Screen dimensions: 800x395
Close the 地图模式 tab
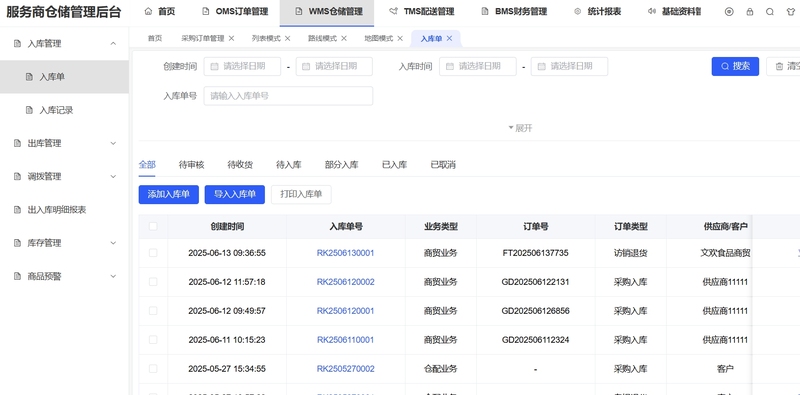click(400, 38)
